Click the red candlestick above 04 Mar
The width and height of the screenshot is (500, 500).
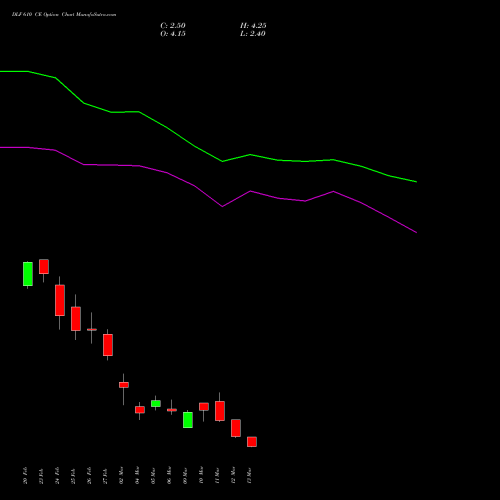coord(140,410)
